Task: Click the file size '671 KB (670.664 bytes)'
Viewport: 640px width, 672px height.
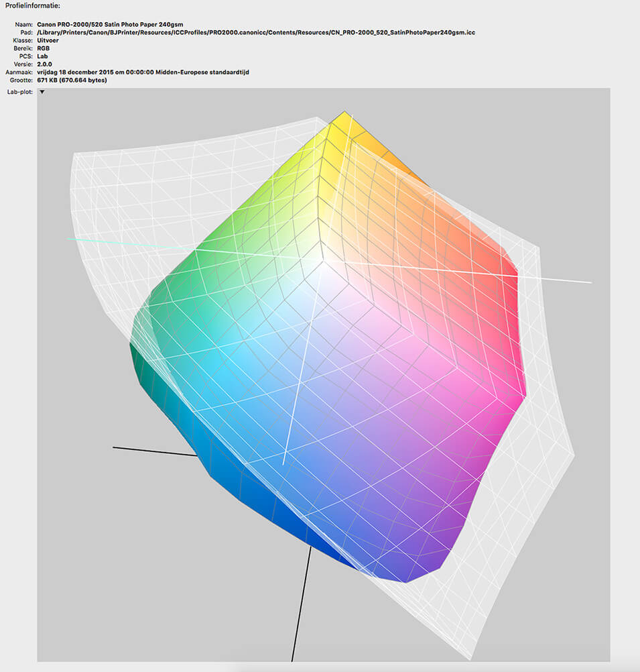Action: 72,80
